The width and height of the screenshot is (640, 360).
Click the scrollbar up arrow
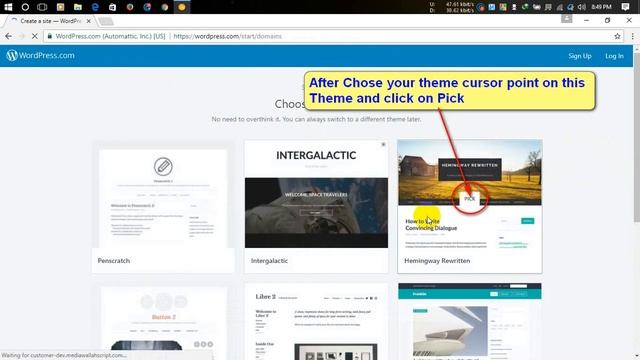(636, 49)
